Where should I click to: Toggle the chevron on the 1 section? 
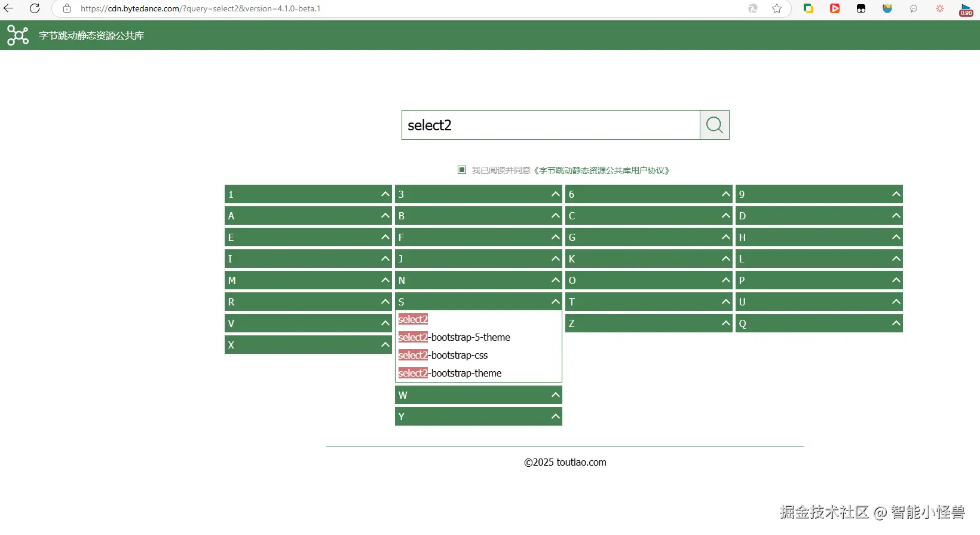pyautogui.click(x=385, y=194)
